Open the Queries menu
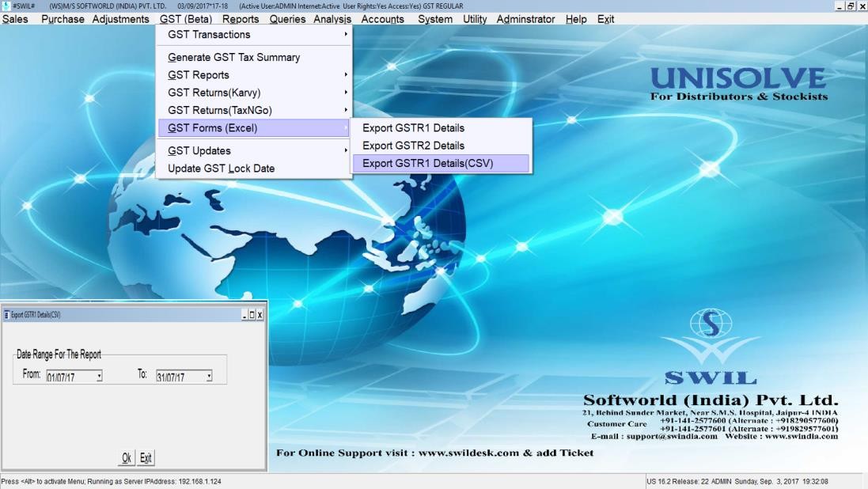This screenshot has height=489, width=868. click(287, 19)
